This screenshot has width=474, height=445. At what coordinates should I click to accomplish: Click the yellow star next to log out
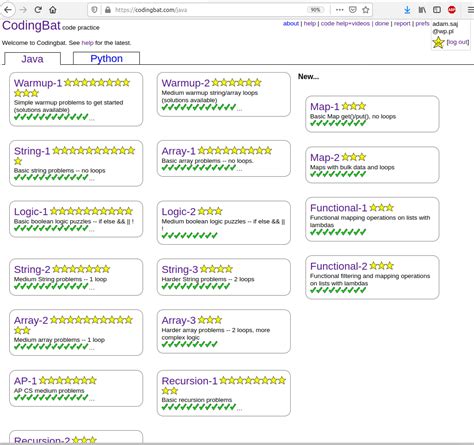pyautogui.click(x=438, y=42)
